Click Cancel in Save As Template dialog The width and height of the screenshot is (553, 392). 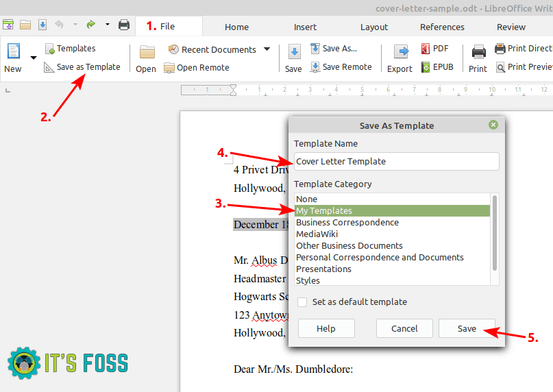pyautogui.click(x=404, y=328)
